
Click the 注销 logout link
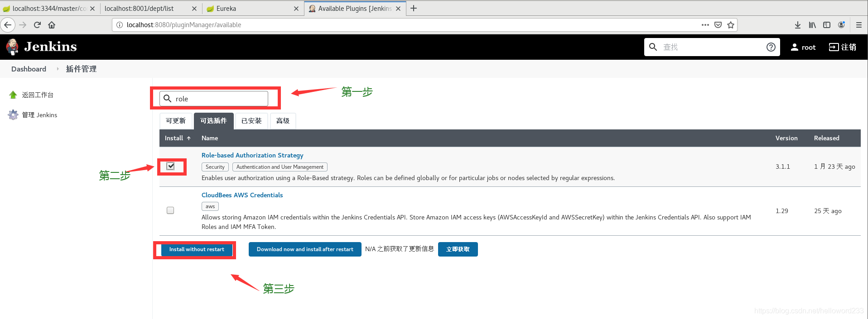point(849,47)
